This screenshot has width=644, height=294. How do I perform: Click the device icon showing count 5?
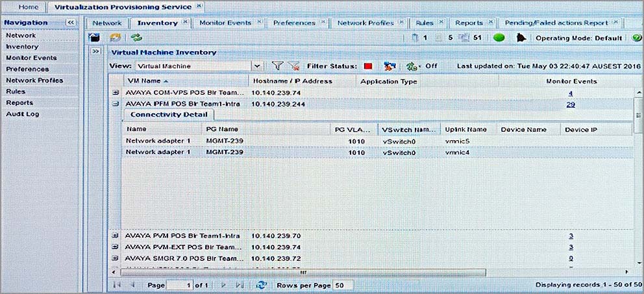pos(439,38)
